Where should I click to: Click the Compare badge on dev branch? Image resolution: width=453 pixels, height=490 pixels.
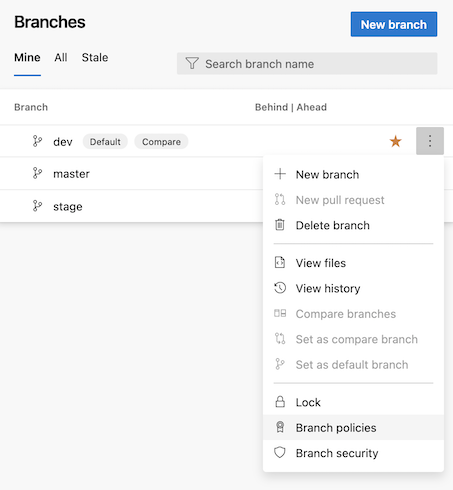[x=161, y=142]
